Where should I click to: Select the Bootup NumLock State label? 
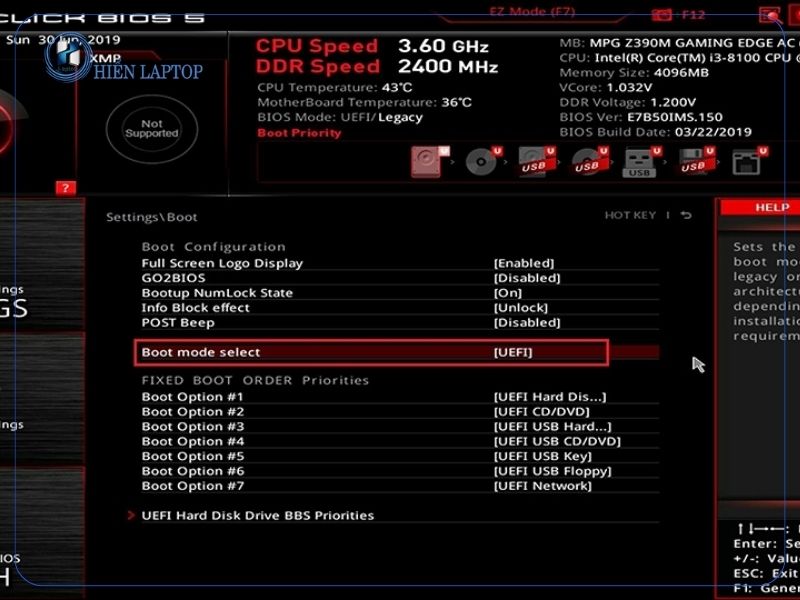[x=217, y=293]
